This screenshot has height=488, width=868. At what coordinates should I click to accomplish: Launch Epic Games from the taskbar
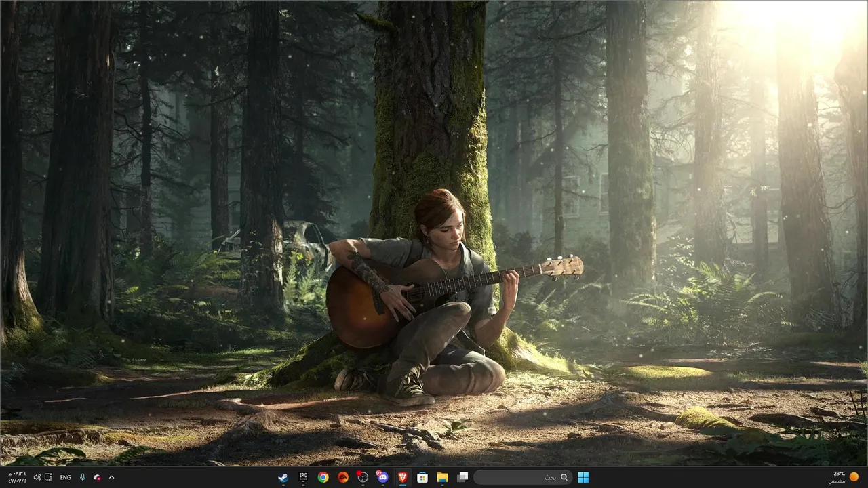pyautogui.click(x=303, y=477)
